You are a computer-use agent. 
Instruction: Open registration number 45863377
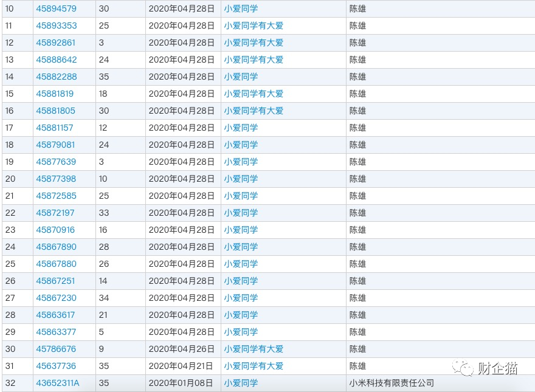point(56,332)
